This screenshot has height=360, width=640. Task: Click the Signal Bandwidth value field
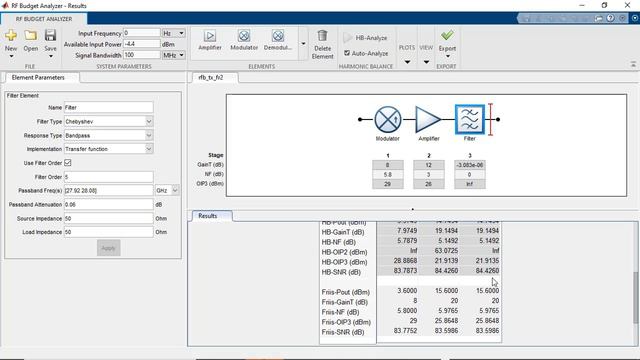142,55
